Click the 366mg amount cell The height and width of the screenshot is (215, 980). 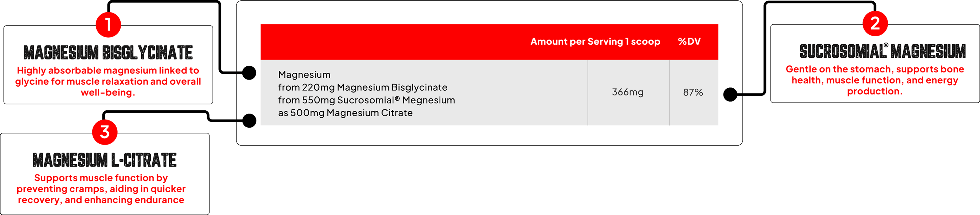[627, 92]
